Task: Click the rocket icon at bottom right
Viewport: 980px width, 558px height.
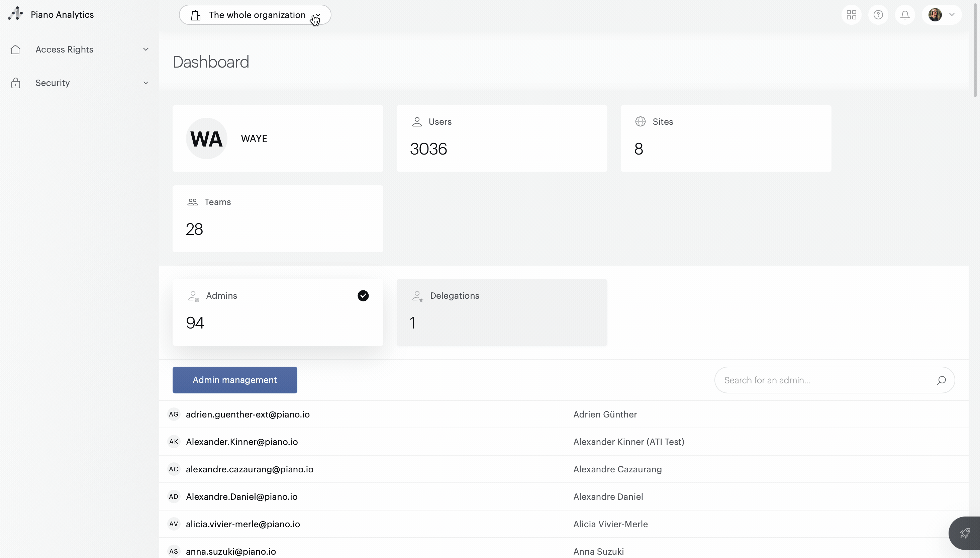Action: point(964,533)
